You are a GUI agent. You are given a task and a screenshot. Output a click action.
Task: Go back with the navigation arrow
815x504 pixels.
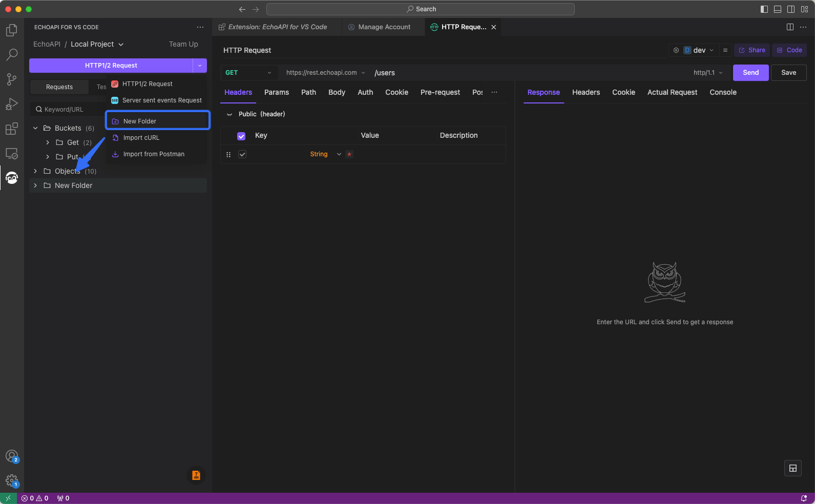point(242,9)
